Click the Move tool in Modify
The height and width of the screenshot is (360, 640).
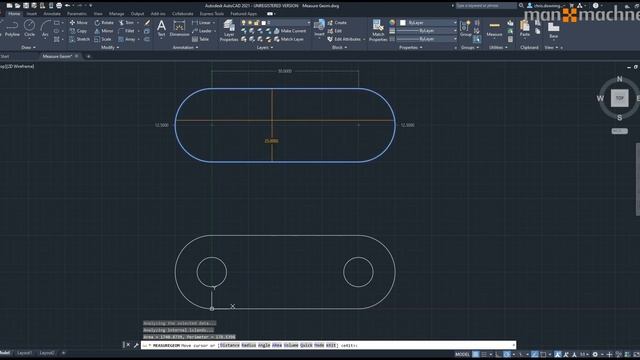pyautogui.click(x=78, y=23)
